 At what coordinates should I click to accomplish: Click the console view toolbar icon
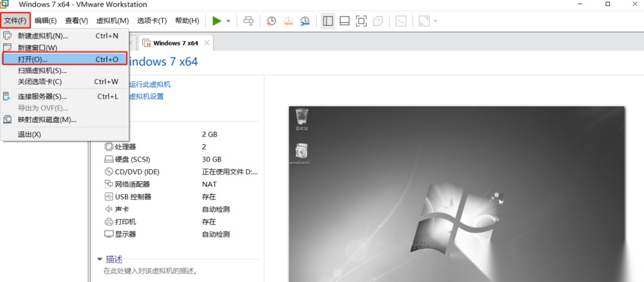(401, 21)
